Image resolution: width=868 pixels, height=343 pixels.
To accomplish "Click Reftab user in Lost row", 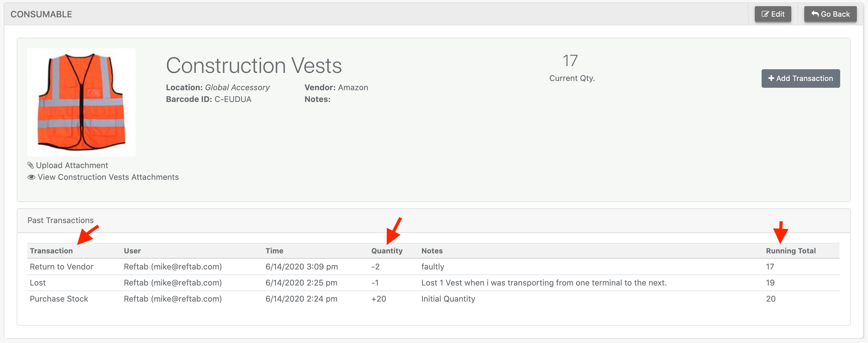I will [x=173, y=283].
